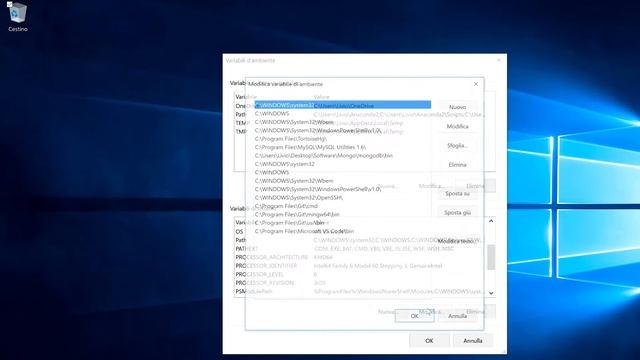Select the OS variable row

coord(360,231)
